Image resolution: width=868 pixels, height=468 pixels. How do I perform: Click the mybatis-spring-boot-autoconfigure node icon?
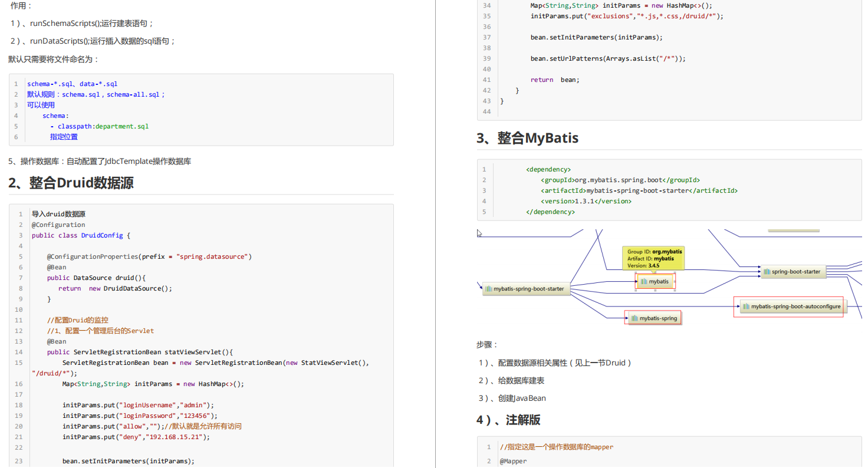coord(746,306)
